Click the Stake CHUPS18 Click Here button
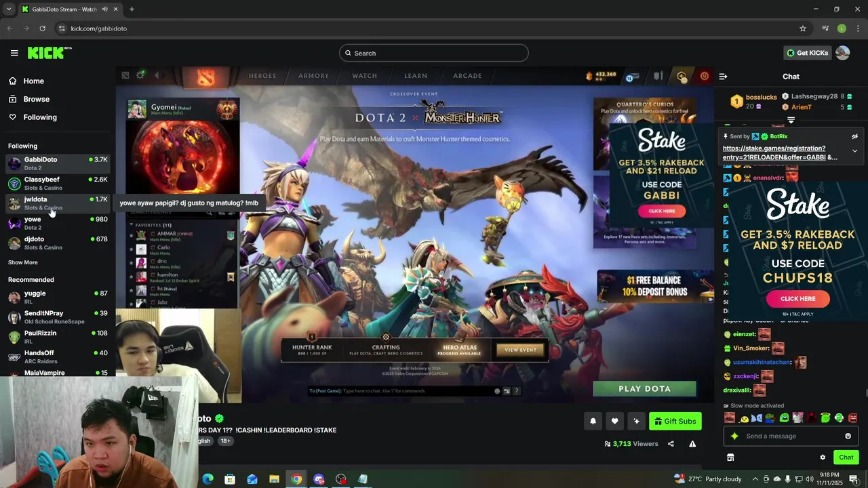 point(797,298)
